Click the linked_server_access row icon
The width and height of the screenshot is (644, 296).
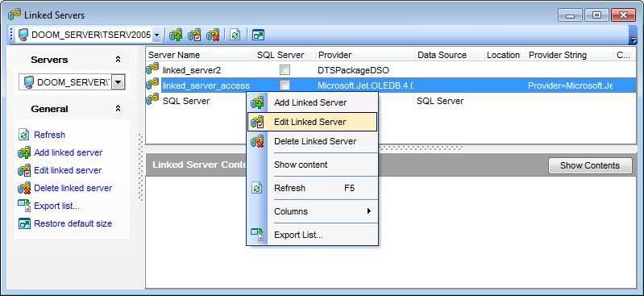click(x=152, y=84)
